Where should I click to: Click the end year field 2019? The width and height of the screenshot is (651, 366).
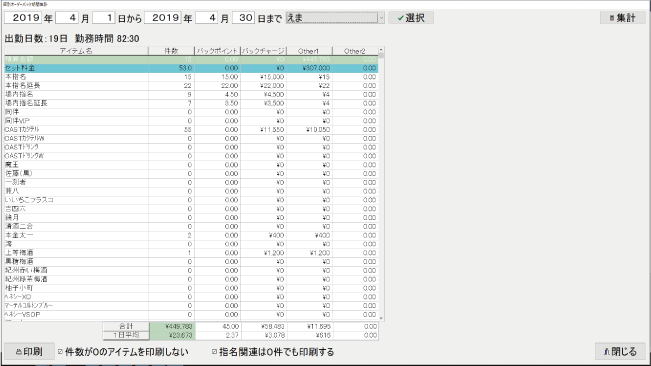coord(163,18)
